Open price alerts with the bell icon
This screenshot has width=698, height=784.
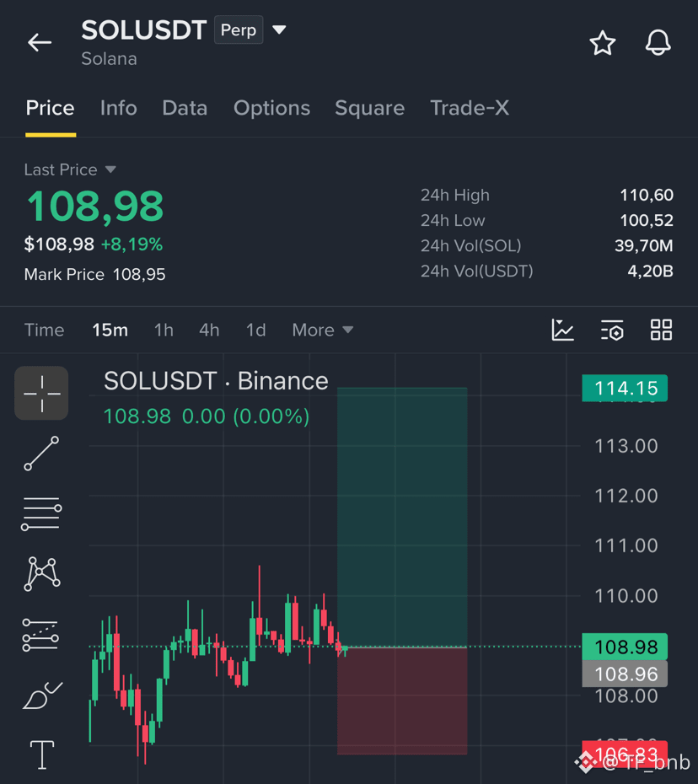pyautogui.click(x=658, y=42)
